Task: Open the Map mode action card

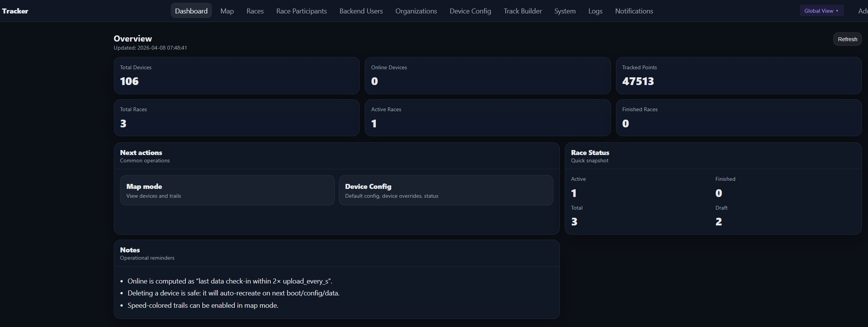Action: [227, 190]
